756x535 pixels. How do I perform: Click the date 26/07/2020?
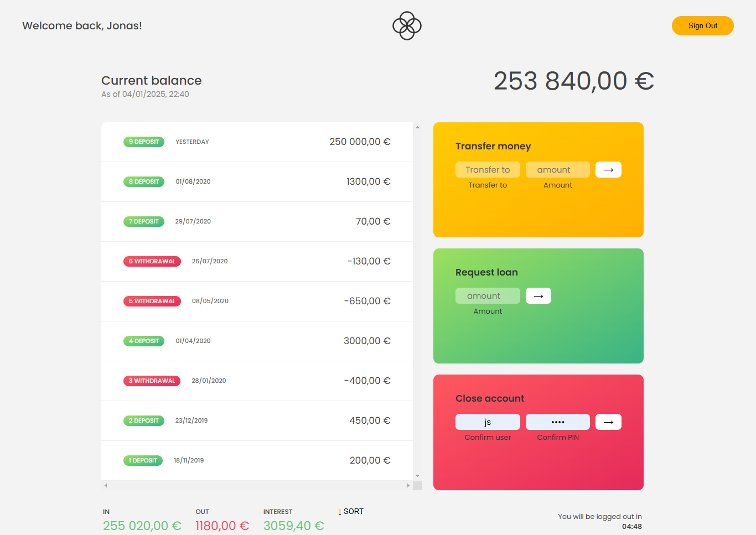(210, 261)
